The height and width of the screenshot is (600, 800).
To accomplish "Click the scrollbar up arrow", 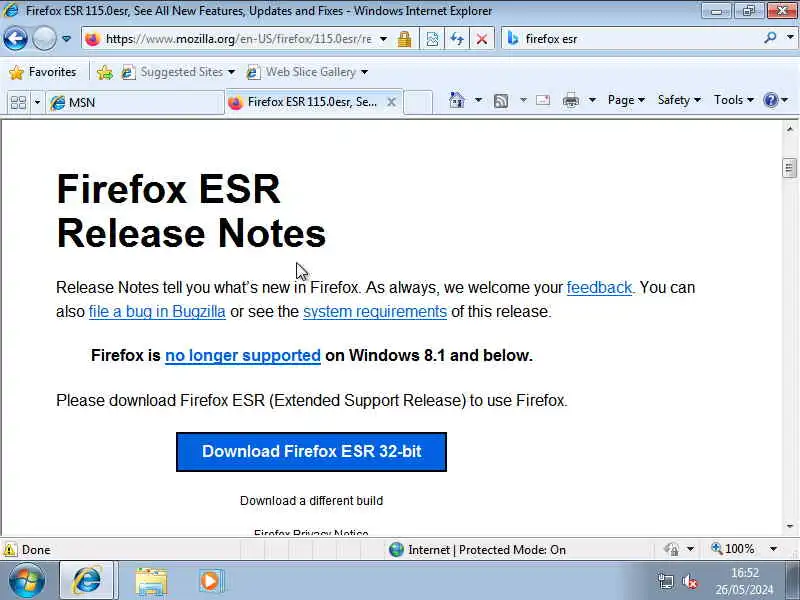I will (x=789, y=129).
